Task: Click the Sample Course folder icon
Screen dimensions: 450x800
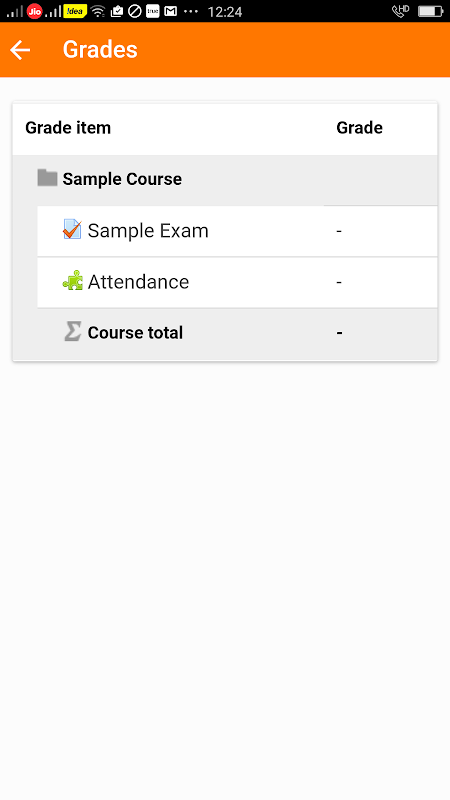Action: tap(47, 178)
